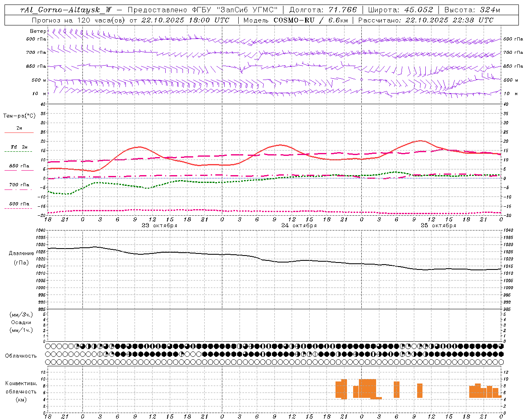Click the (гПа) unit under Давление

pyautogui.click(x=21, y=263)
